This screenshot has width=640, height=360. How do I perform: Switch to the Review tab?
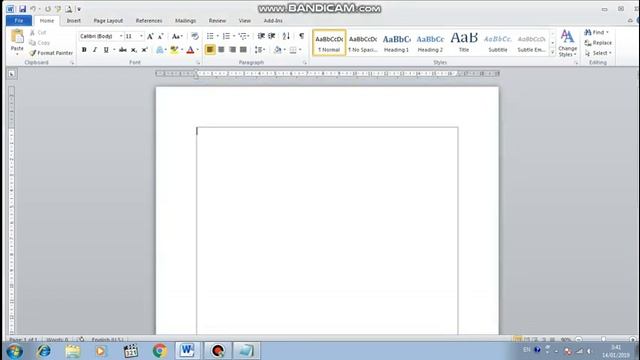click(x=217, y=20)
